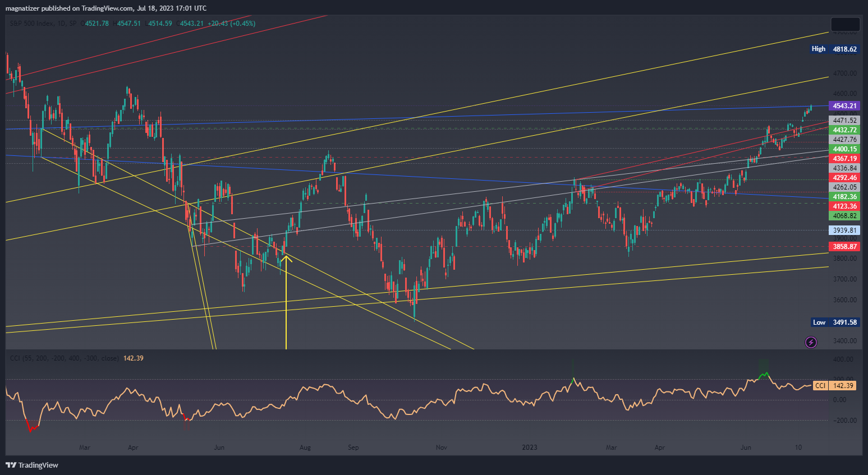Click the purple lightning bolt icon

point(811,342)
